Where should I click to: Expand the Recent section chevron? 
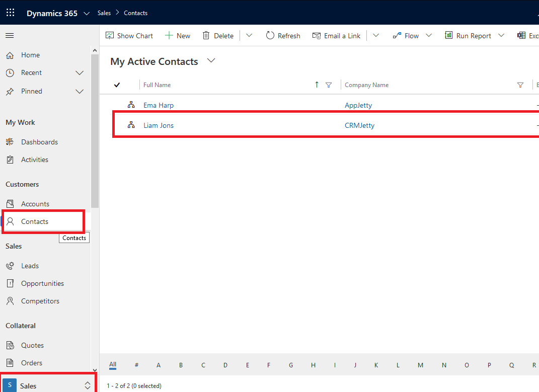click(x=80, y=73)
